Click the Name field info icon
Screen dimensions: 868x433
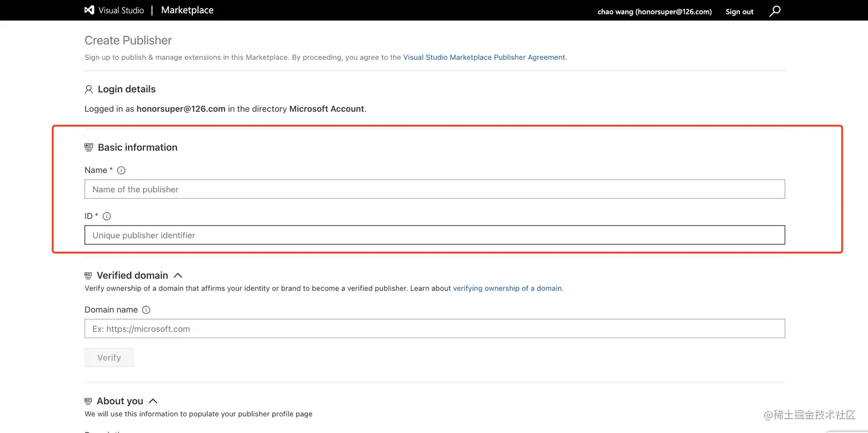point(121,170)
